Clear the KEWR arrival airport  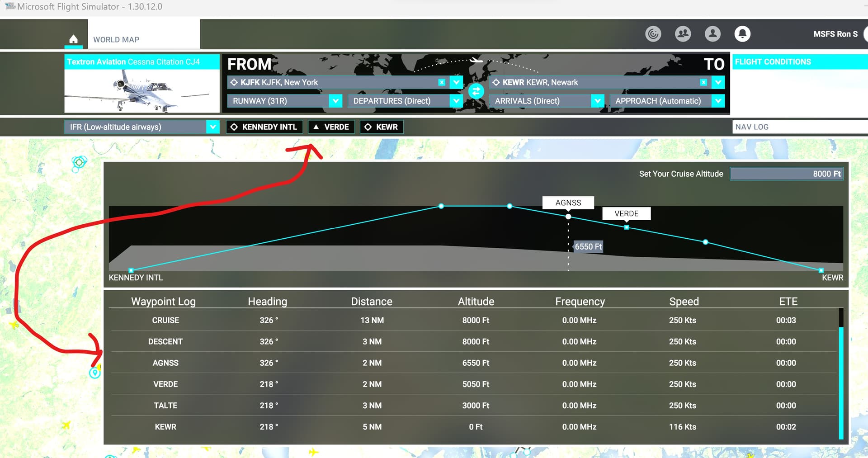click(703, 82)
